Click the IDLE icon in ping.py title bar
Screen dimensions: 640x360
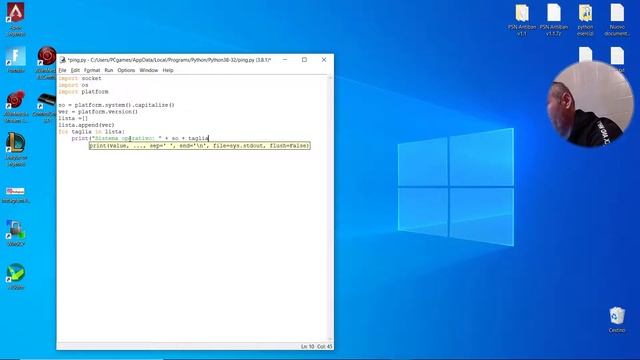(x=62, y=60)
